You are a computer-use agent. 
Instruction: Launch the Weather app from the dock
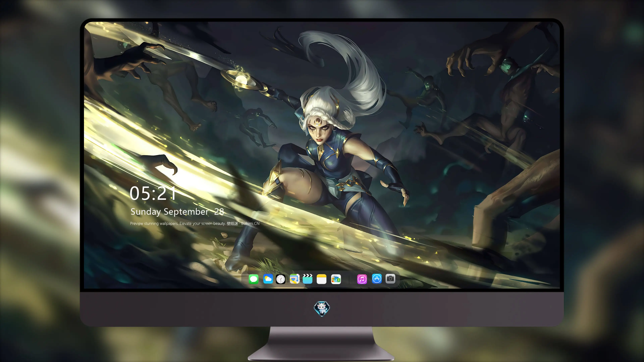pyautogui.click(x=268, y=279)
